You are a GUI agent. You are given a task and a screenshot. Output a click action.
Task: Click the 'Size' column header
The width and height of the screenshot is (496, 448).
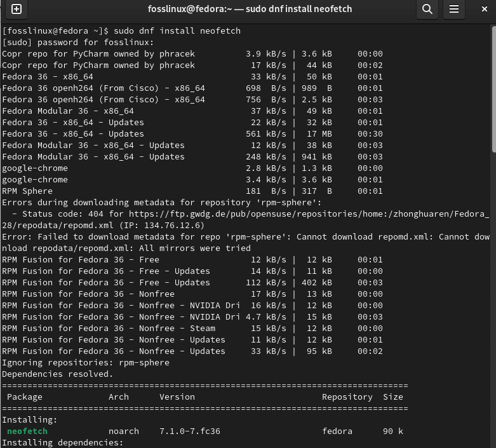click(393, 397)
